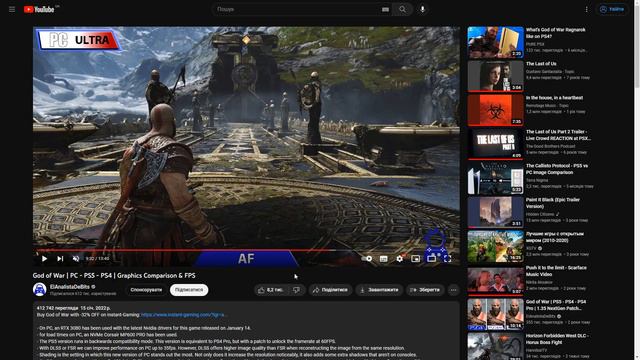Image resolution: width=640 pixels, height=360 pixels.
Task: Open the more actions ellipsis under the video
Action: (453, 290)
